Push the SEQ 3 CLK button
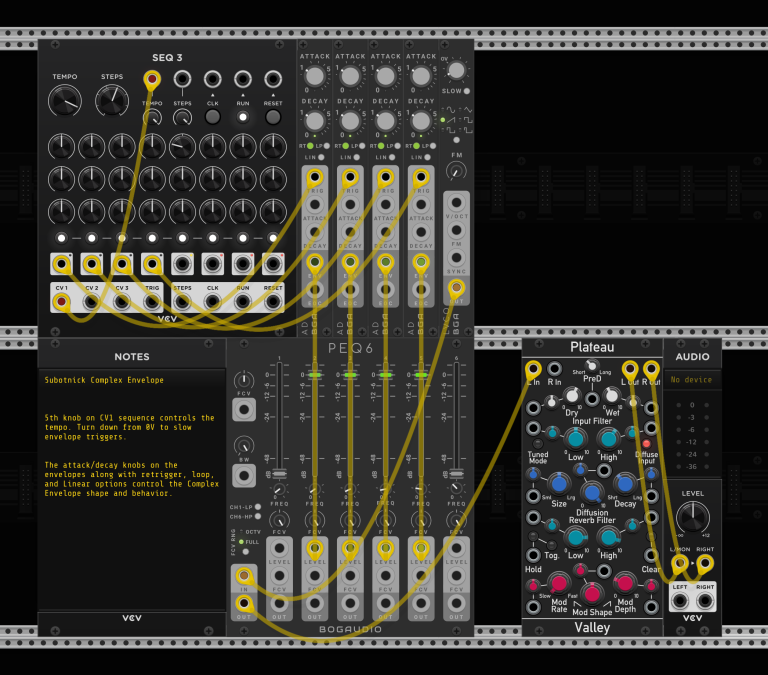This screenshot has height=675, width=768. (213, 117)
